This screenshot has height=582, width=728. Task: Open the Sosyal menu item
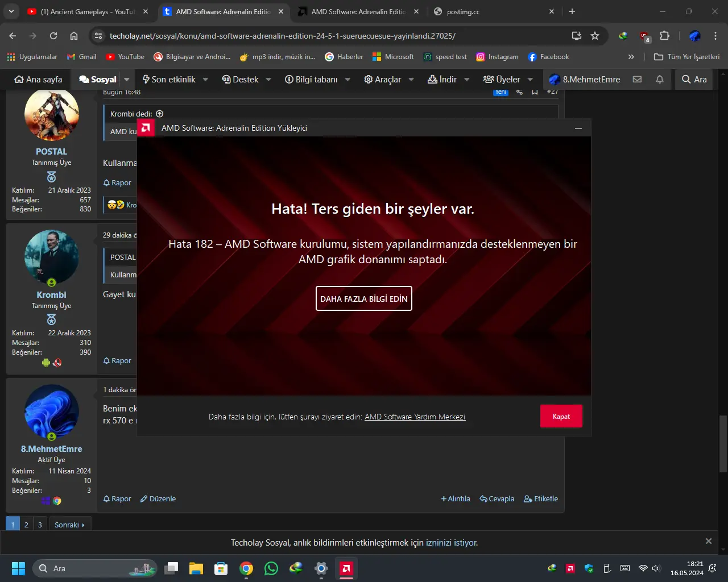click(x=98, y=79)
